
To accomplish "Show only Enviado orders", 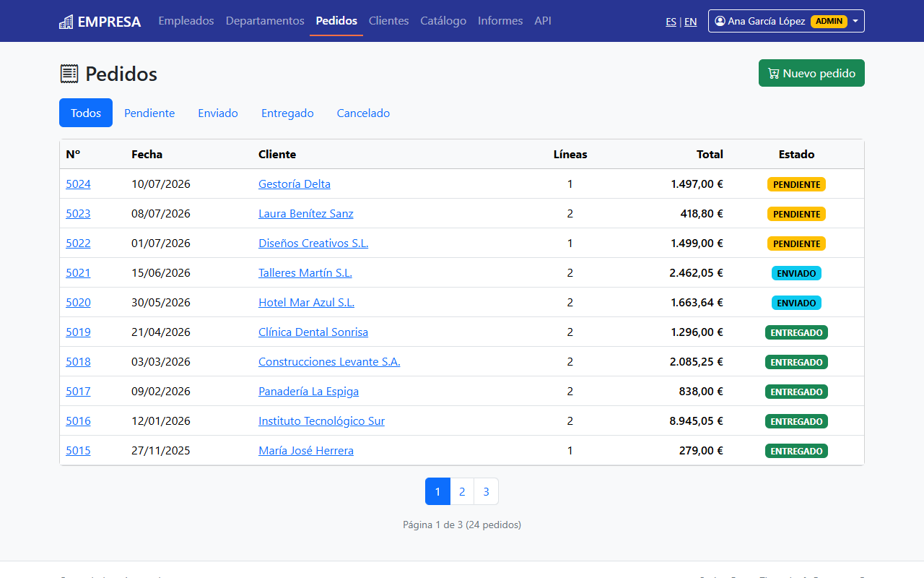I will [x=218, y=113].
